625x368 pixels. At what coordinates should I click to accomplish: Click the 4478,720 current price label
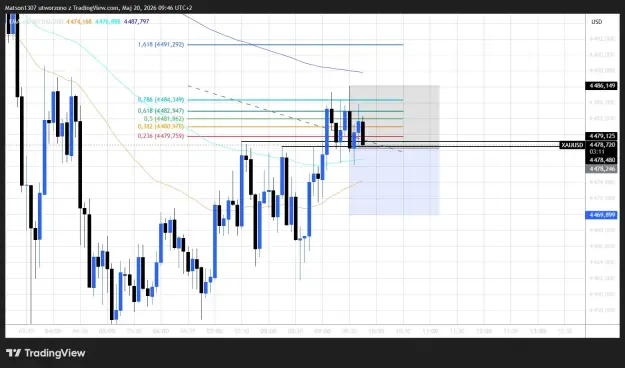pos(602,145)
